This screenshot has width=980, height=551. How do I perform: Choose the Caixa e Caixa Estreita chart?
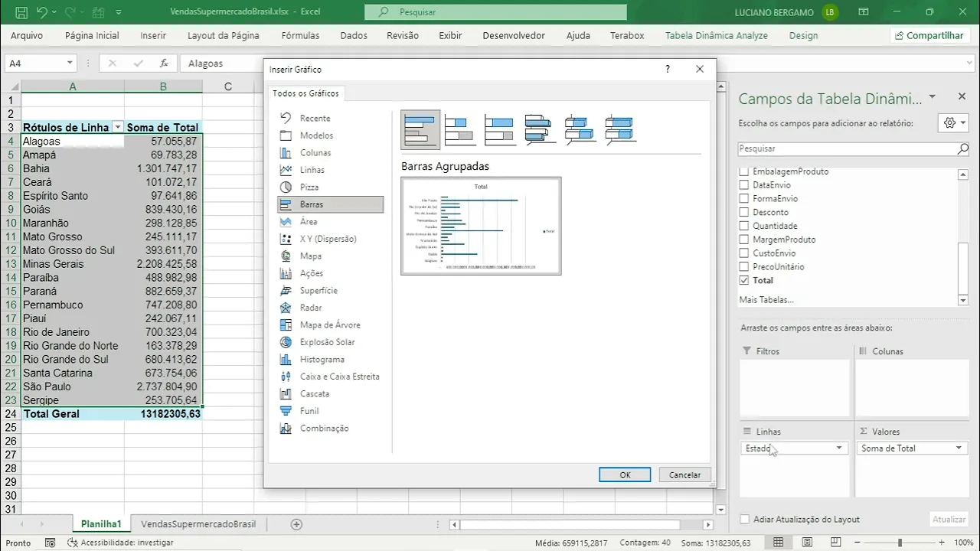coord(330,377)
